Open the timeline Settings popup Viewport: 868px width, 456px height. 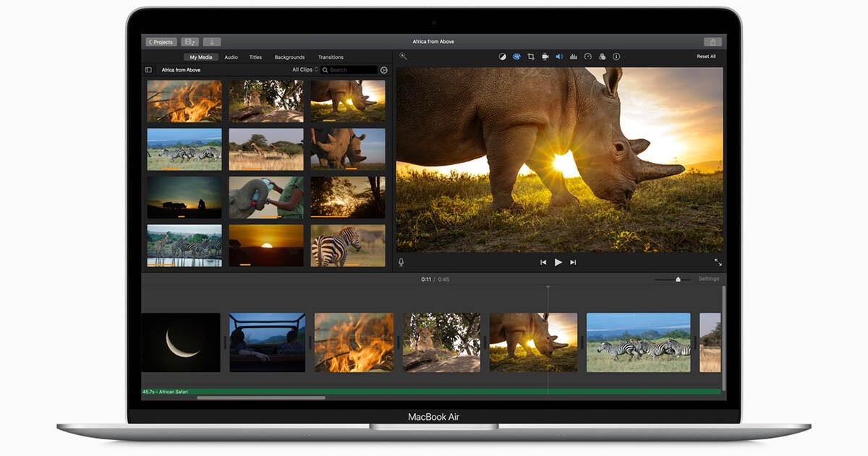click(708, 279)
